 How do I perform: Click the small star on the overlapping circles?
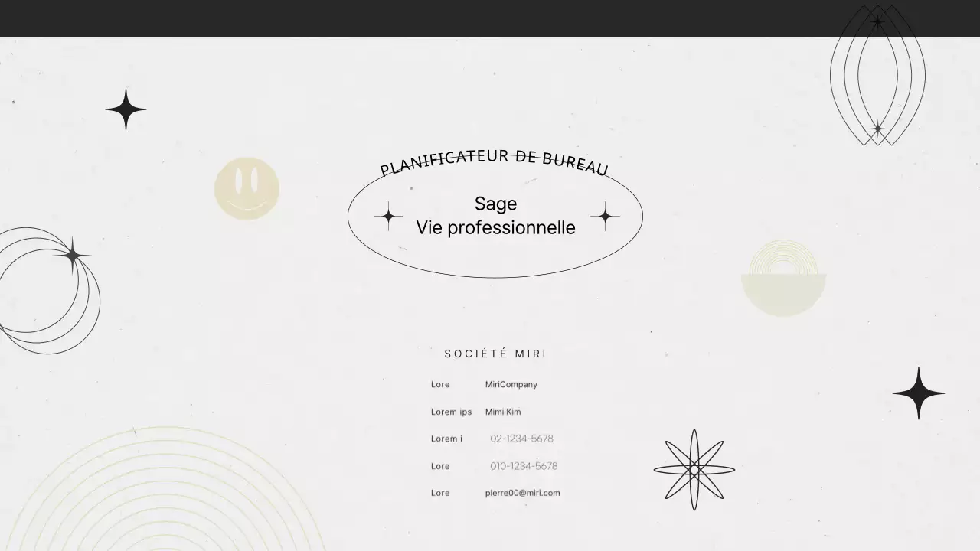coord(73,255)
